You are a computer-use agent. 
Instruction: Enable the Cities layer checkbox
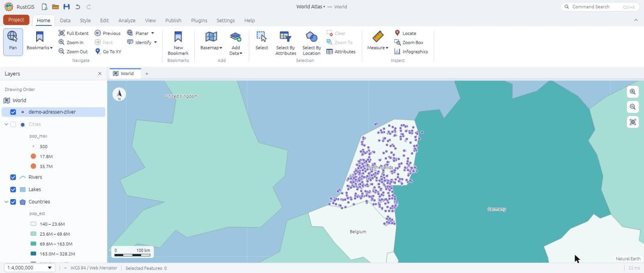click(13, 124)
